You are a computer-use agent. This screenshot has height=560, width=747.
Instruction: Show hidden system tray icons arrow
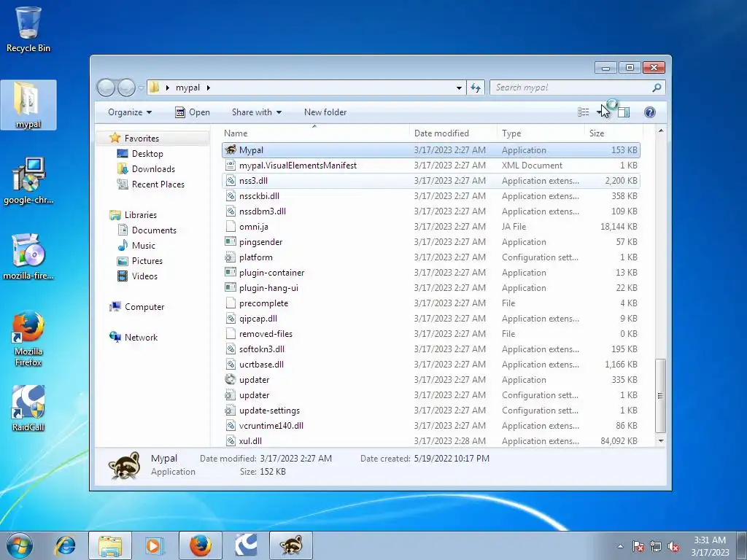click(620, 547)
